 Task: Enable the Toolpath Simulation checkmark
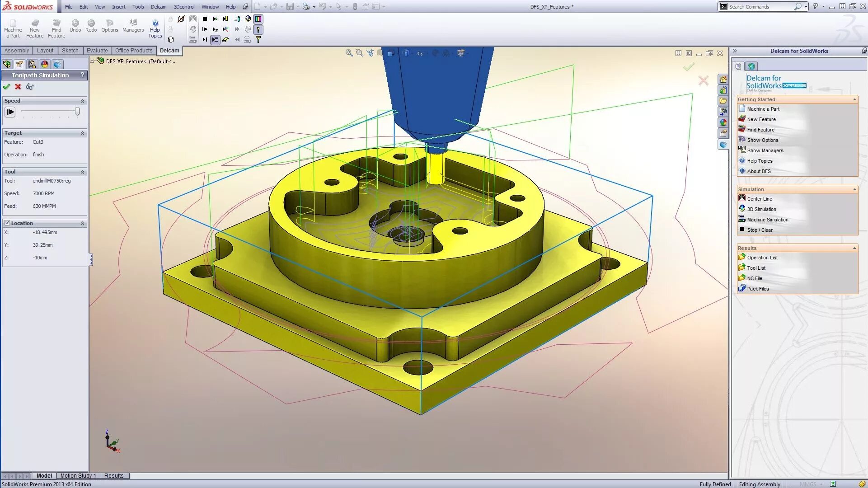click(x=7, y=86)
